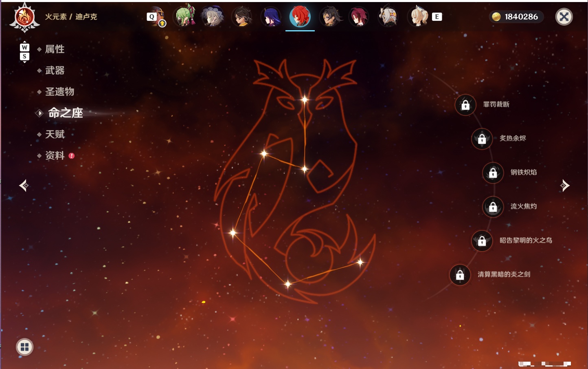Click the S key menu-down indicator

point(24,56)
